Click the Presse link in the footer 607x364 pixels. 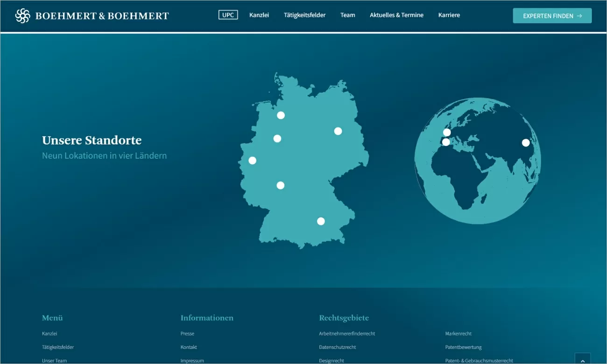pyautogui.click(x=187, y=333)
